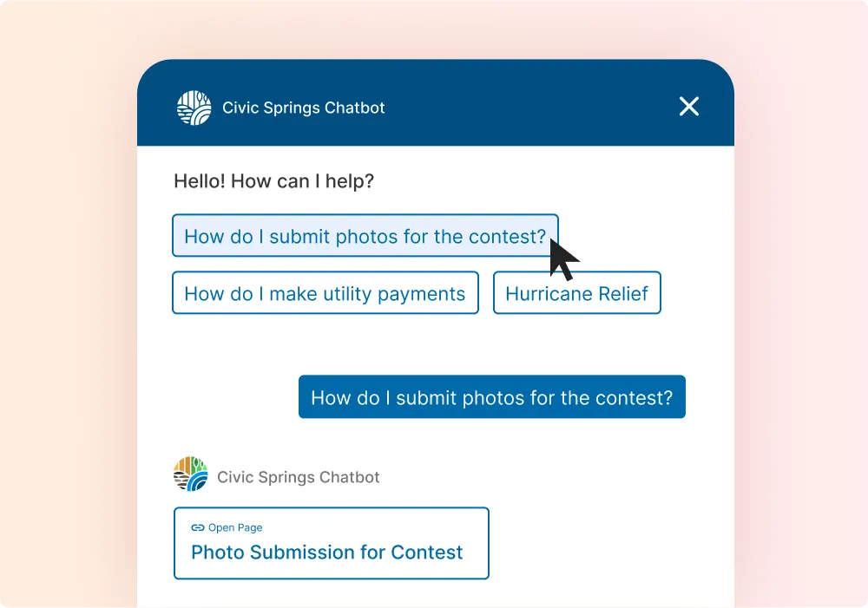Open the 'Photo Submission for Contest' page link
Image resolution: width=868 pixels, height=608 pixels.
click(x=327, y=552)
